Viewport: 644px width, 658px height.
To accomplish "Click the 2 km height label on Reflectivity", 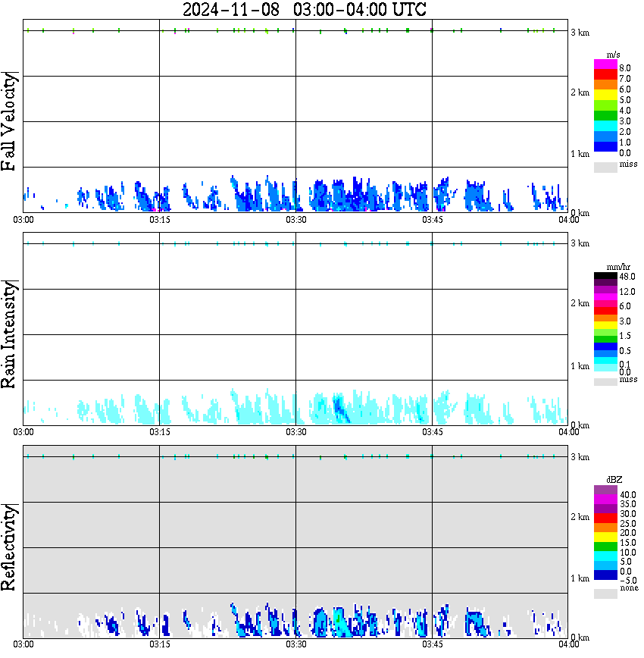I will click(x=580, y=516).
